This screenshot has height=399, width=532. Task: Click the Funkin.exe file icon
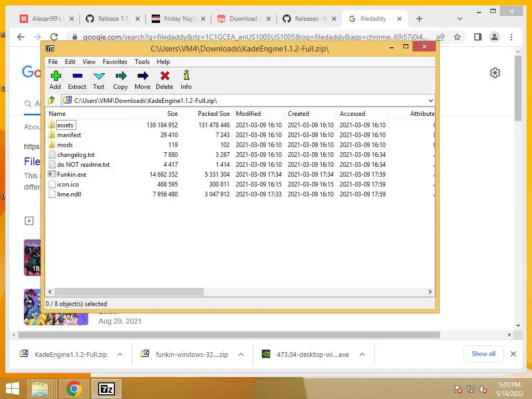point(52,174)
